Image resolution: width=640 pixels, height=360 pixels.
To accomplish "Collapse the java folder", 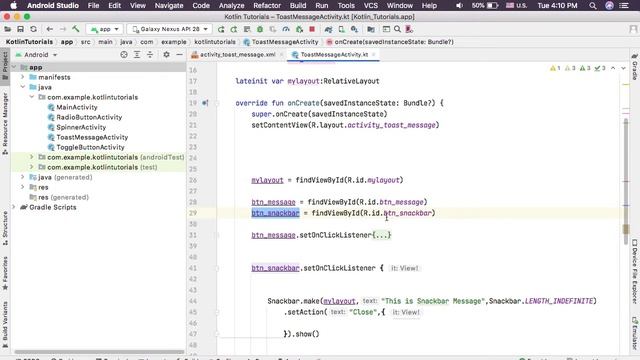I will (x=23, y=87).
